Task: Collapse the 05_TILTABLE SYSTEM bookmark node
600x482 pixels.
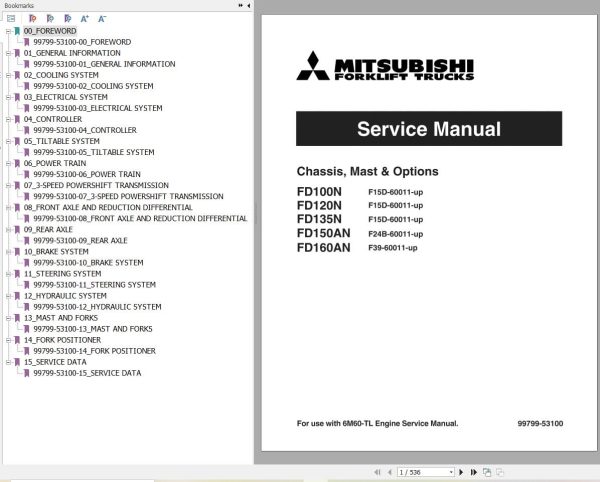Action: click(x=8, y=142)
